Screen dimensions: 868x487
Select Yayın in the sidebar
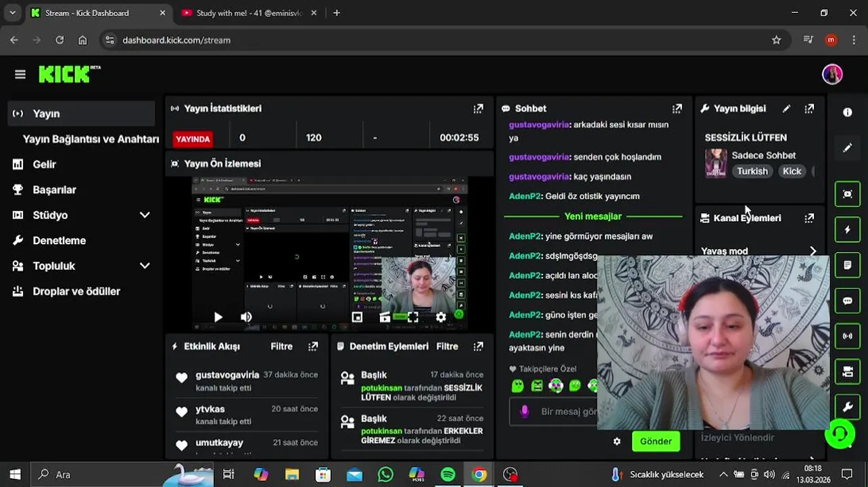(82, 114)
